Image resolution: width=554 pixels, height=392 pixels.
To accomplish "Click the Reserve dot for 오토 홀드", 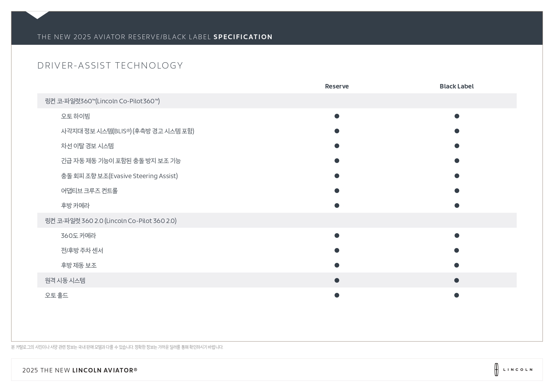I will [x=337, y=295].
